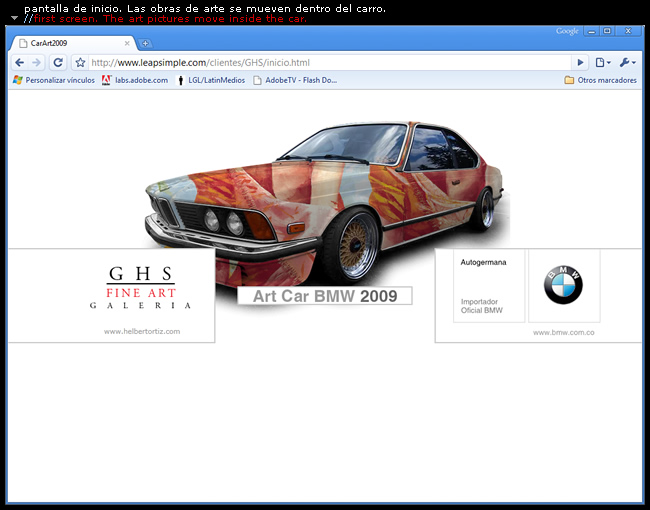Click the GHS Fine Art Galeria logo
The image size is (650, 510).
click(141, 287)
